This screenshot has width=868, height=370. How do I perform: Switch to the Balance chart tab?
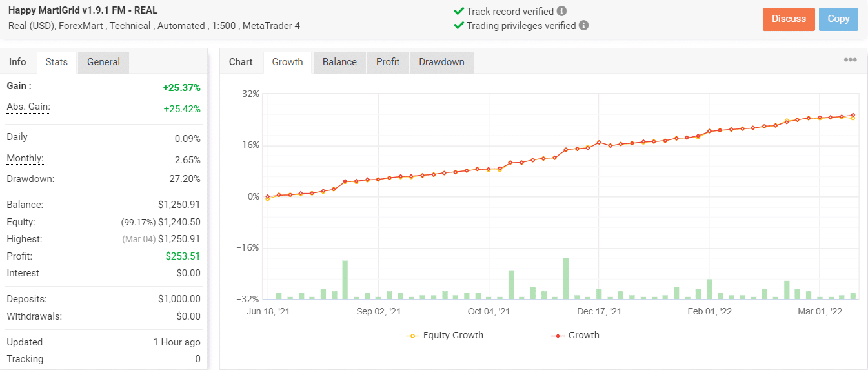point(339,62)
